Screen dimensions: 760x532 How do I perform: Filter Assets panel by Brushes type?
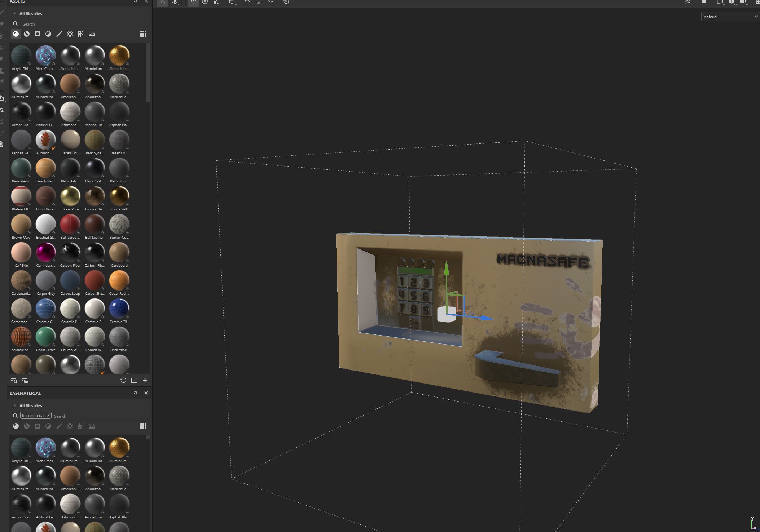pyautogui.click(x=59, y=34)
